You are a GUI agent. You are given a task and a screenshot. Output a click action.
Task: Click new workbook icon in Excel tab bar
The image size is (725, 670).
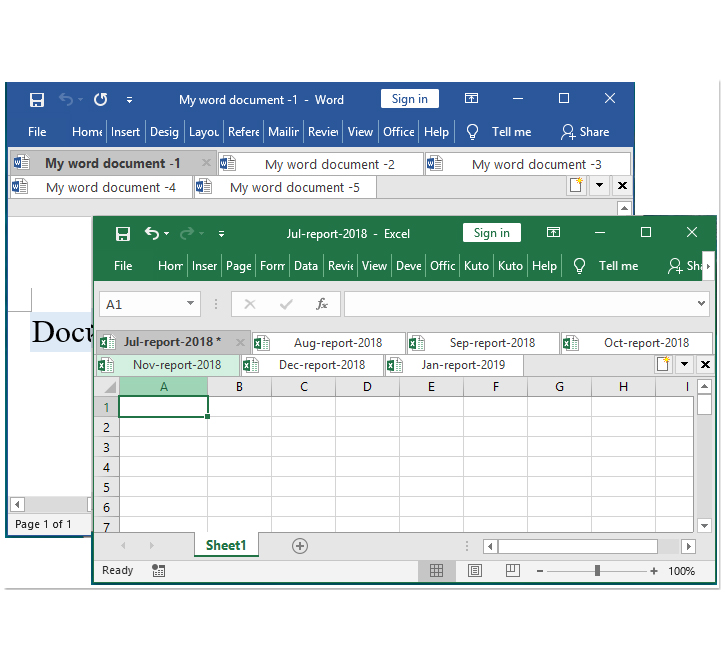tap(663, 364)
